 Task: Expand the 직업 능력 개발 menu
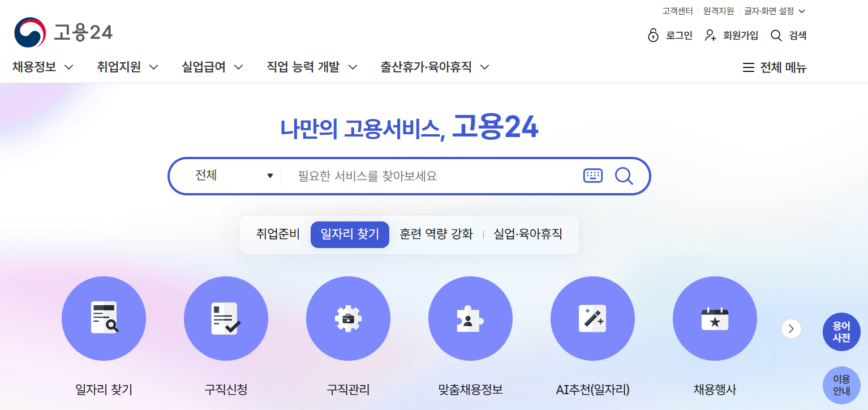[312, 67]
